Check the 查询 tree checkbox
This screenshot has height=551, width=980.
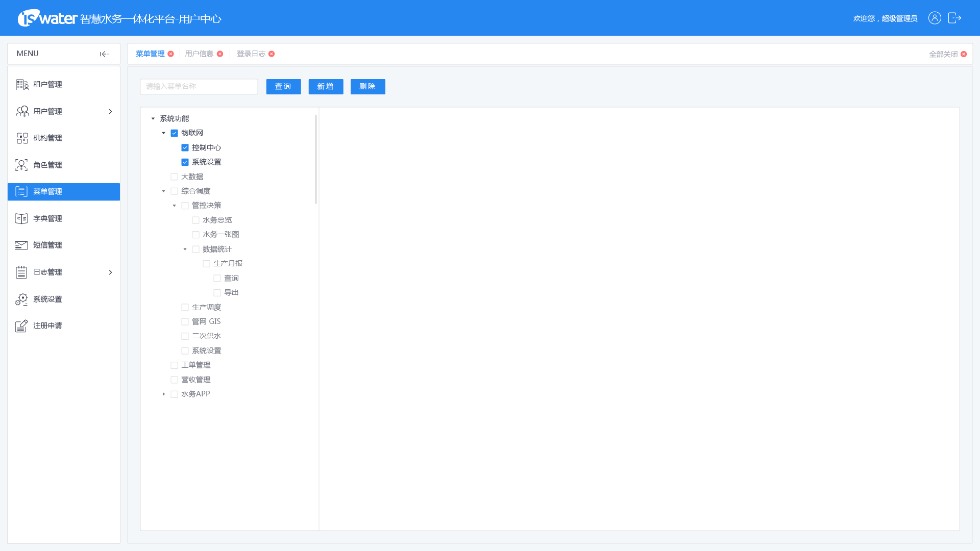point(217,278)
